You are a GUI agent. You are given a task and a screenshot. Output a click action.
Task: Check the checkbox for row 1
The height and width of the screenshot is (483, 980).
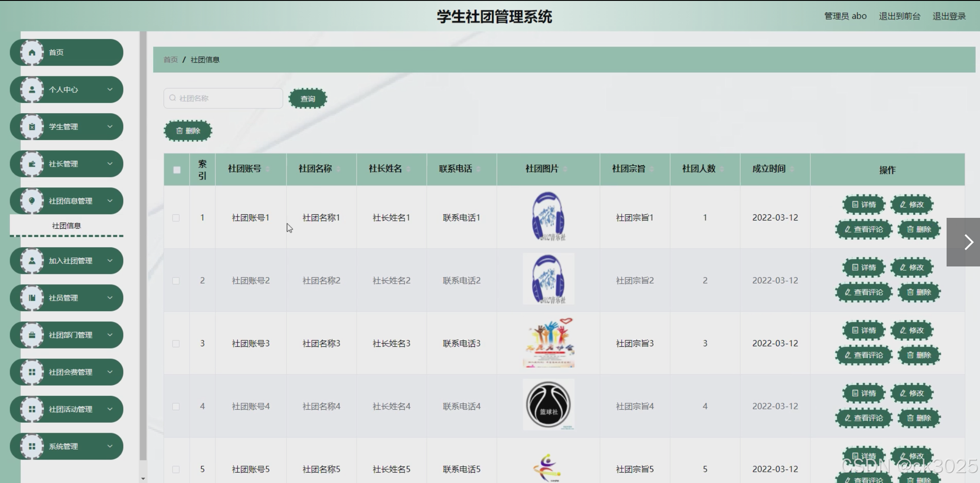click(176, 218)
